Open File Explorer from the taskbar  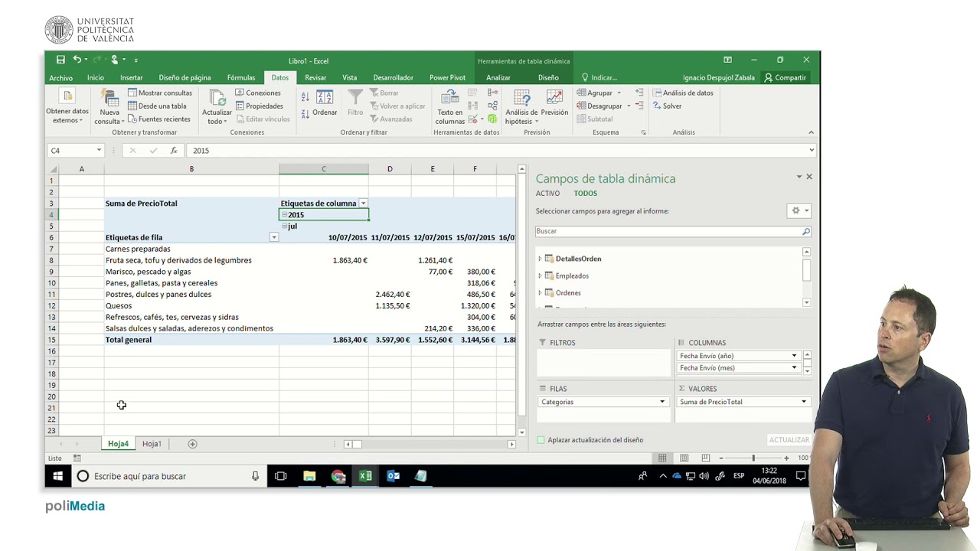(x=309, y=476)
